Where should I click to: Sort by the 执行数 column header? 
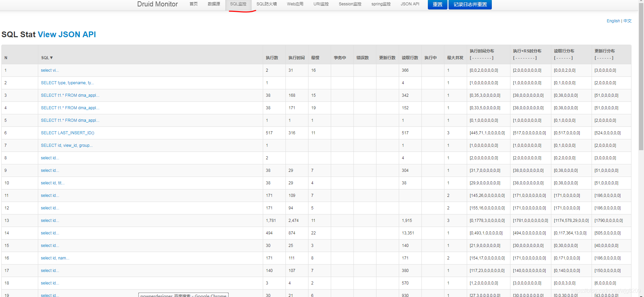272,58
